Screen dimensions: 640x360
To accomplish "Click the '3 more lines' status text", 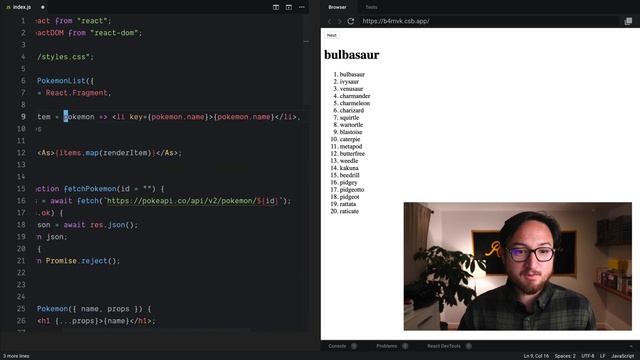I will point(16,356).
